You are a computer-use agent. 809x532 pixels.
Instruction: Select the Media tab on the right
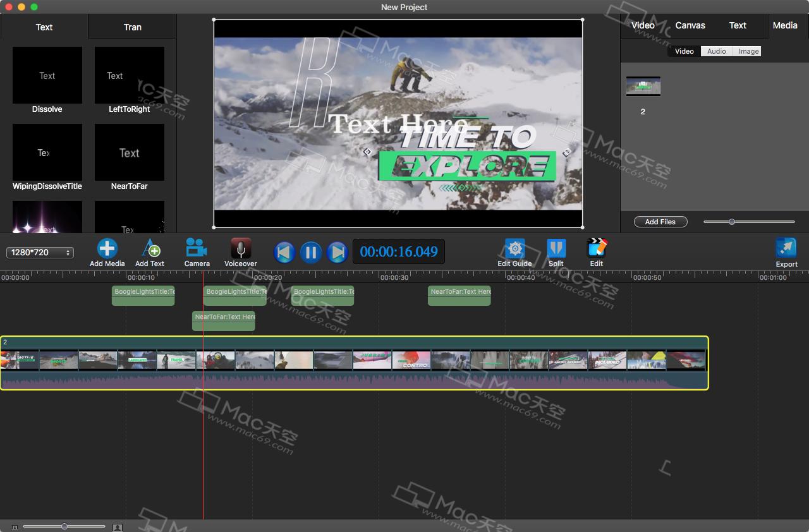tap(785, 25)
